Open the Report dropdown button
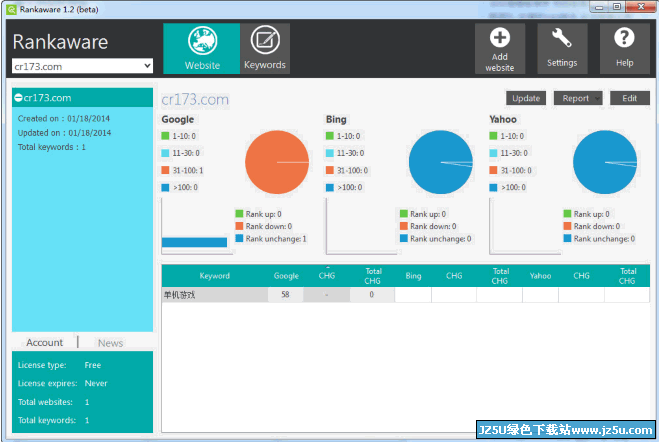659x442 pixels. (578, 98)
